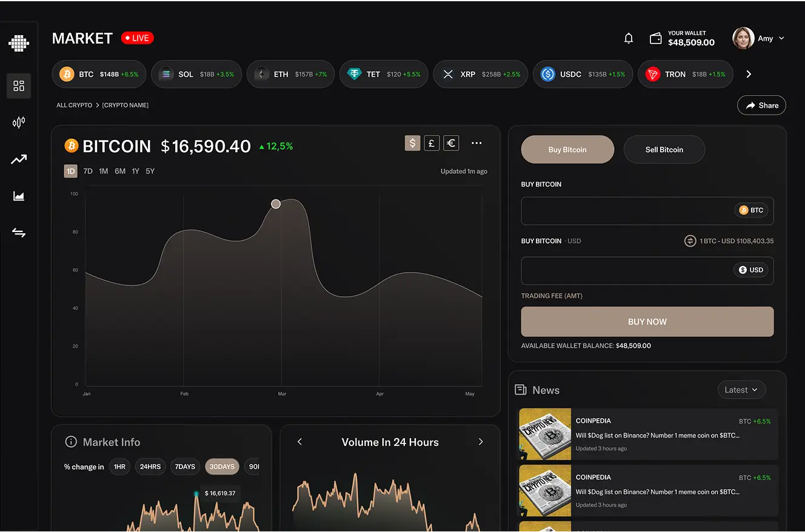Click the Bitcoin coin icon beside title
Image resolution: width=805 pixels, height=532 pixels.
tap(72, 145)
